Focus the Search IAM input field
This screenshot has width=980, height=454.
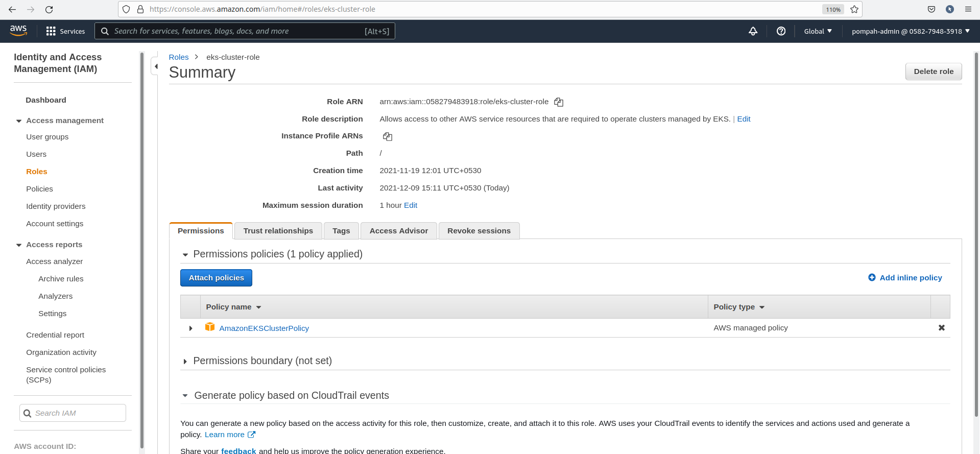click(x=78, y=413)
